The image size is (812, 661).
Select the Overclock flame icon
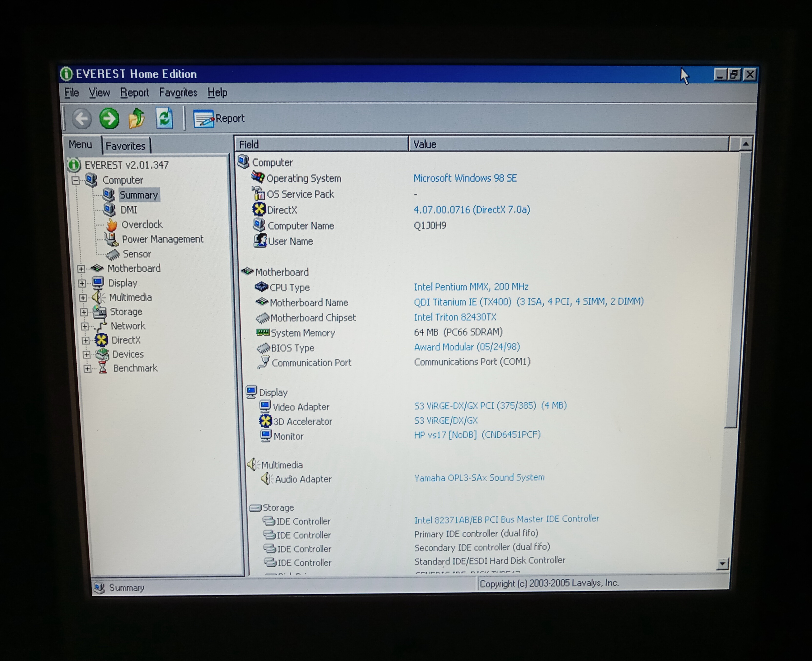[x=112, y=225]
